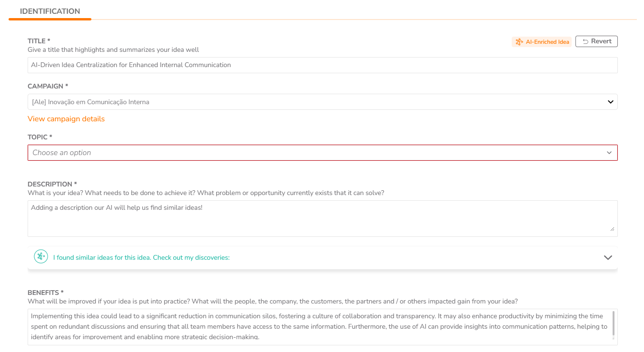Click the Benefits field resize grip

click(x=613, y=339)
